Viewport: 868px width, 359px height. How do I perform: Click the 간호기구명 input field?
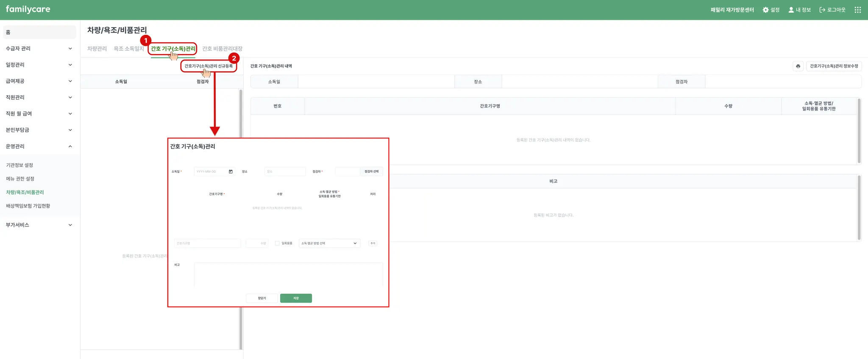coord(207,243)
